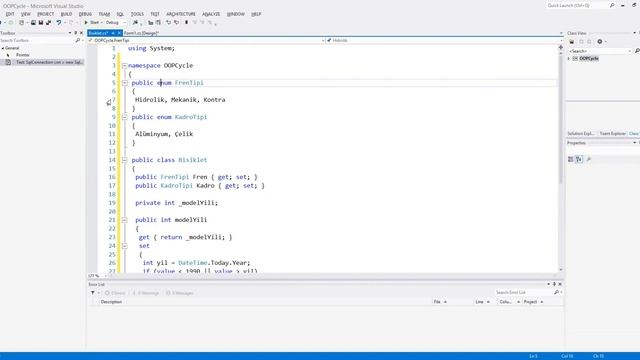Click the Undo toolbar icon

(x=59, y=22)
